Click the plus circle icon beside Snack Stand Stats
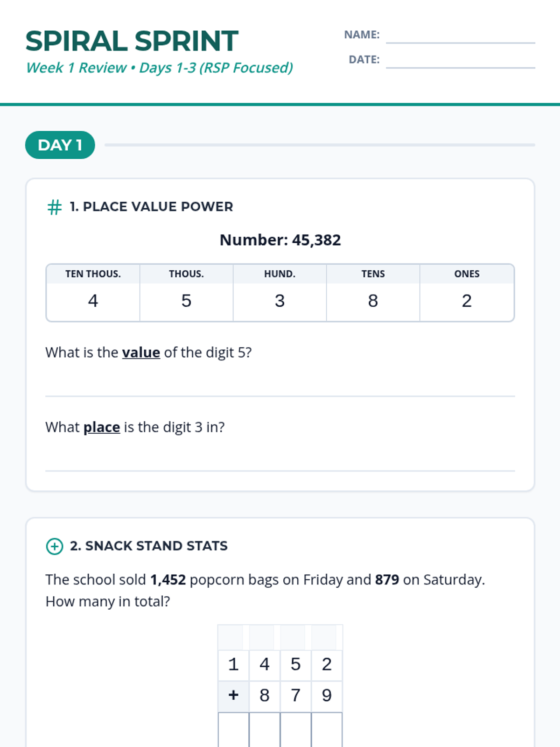This screenshot has height=747, width=560. coord(55,546)
